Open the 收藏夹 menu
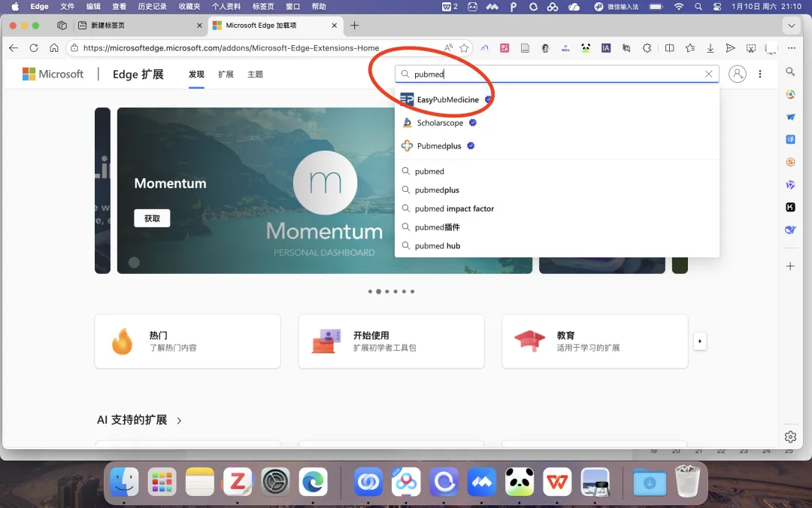The image size is (812, 508). coord(189,6)
